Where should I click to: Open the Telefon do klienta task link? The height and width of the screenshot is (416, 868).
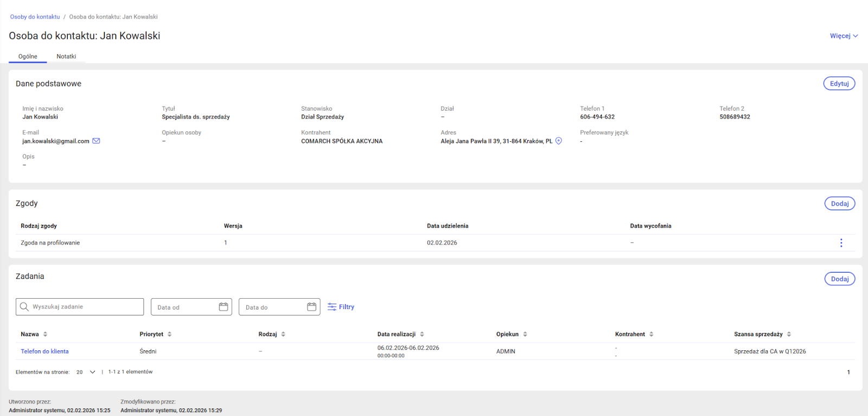[x=44, y=351]
